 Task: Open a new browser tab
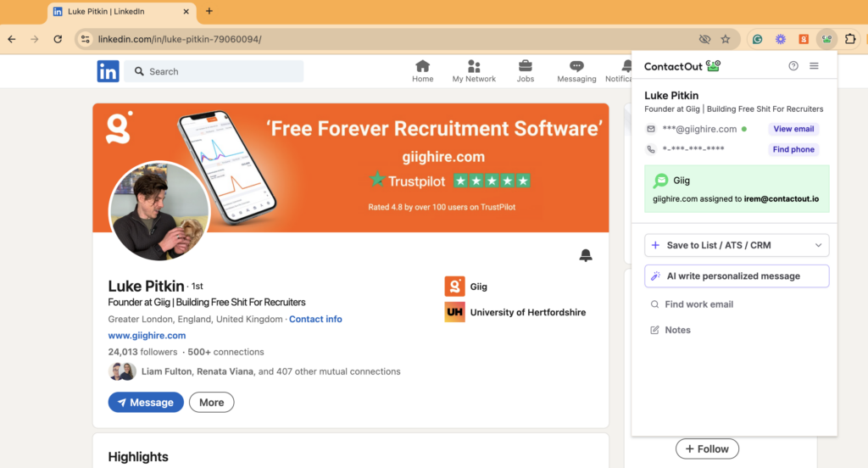209,11
